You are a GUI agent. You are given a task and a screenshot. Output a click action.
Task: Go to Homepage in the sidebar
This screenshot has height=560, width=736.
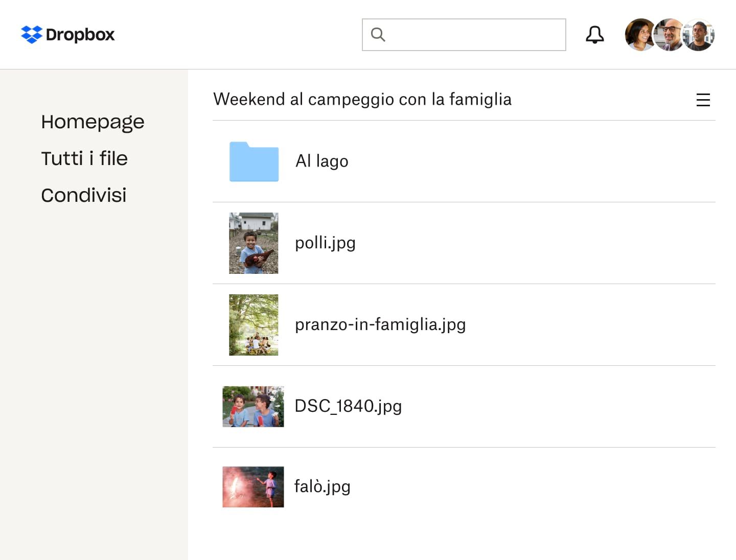coord(93,122)
